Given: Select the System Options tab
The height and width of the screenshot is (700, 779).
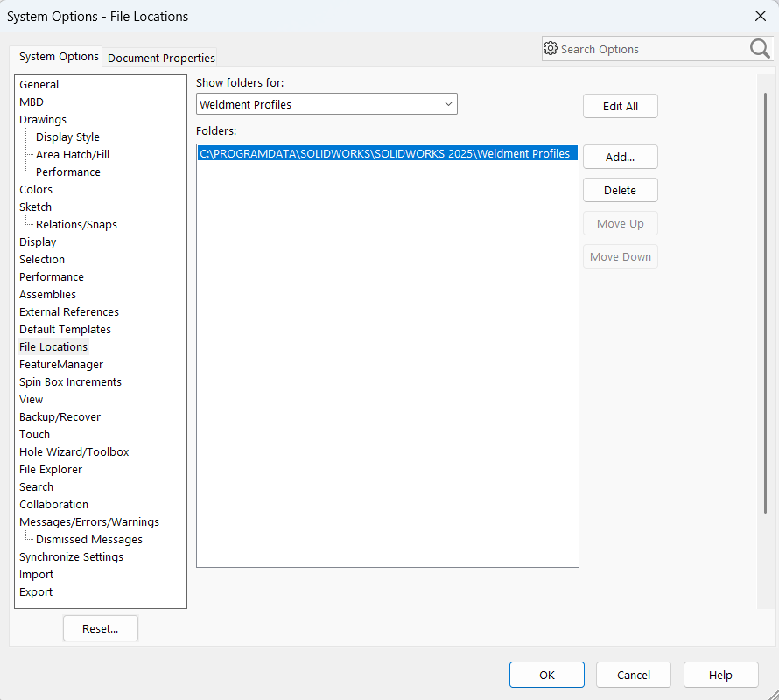Looking at the screenshot, I should (56, 56).
